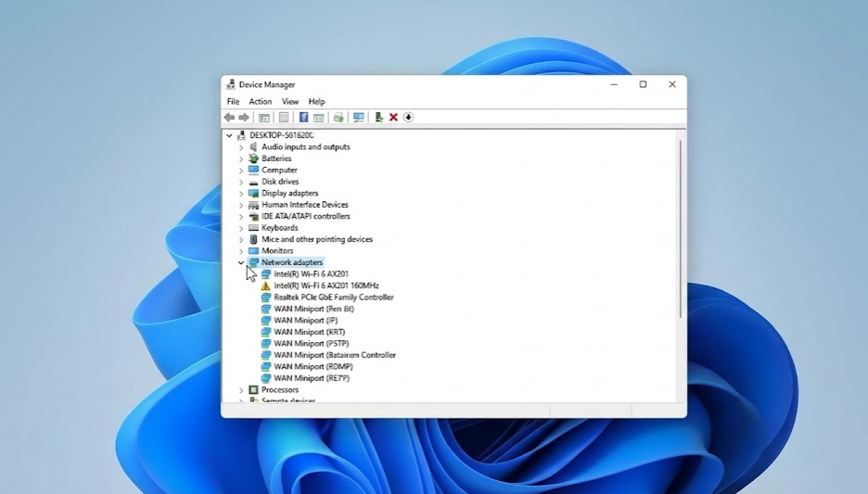The width and height of the screenshot is (868, 494).
Task: Expand the IDE ATA/ATAPI controllers node
Action: tap(241, 217)
